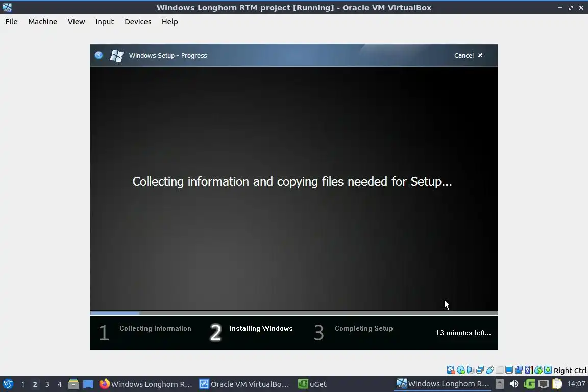Click the Setup progress bar
This screenshot has width=588, height=392.
[294, 313]
